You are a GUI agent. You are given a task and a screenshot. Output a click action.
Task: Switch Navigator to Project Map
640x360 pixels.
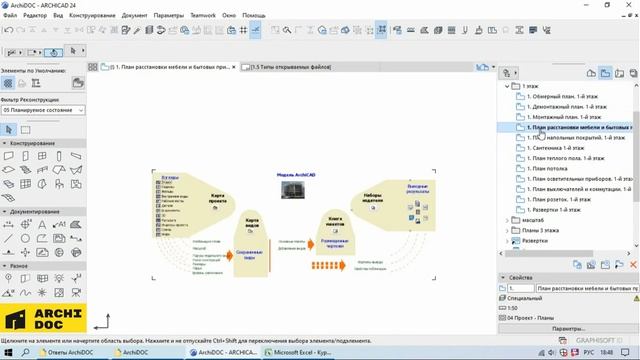[591, 73]
